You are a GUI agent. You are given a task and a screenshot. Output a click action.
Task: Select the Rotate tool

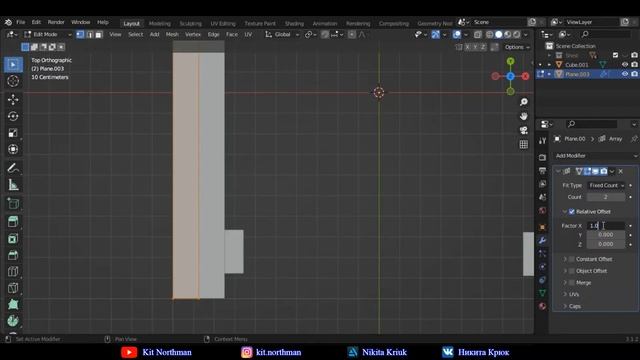pyautogui.click(x=13, y=116)
